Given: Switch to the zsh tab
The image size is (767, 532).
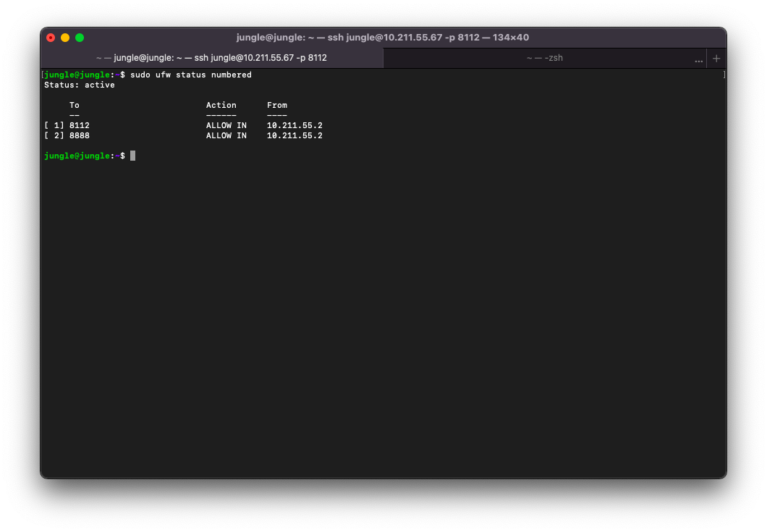Looking at the screenshot, I should pyautogui.click(x=544, y=58).
